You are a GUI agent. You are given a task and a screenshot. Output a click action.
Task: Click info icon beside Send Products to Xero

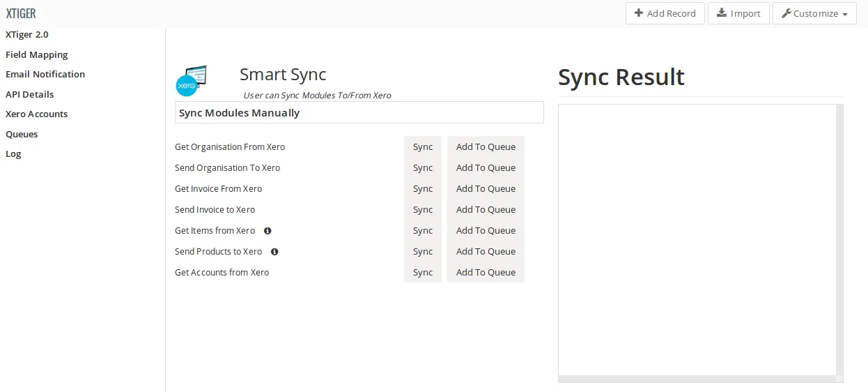click(x=274, y=252)
